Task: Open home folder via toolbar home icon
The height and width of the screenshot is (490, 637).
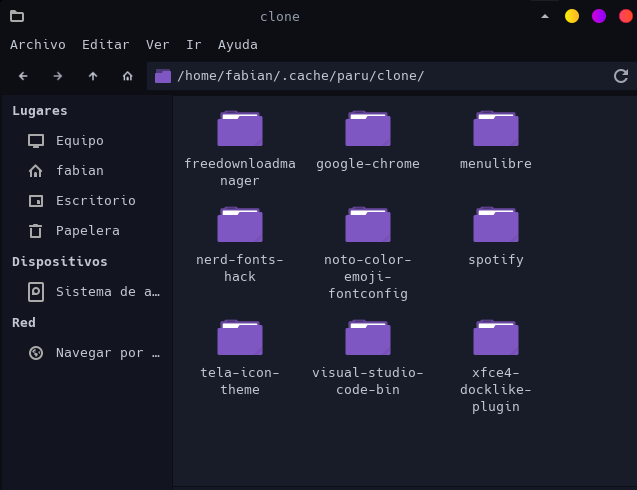Action: click(128, 76)
